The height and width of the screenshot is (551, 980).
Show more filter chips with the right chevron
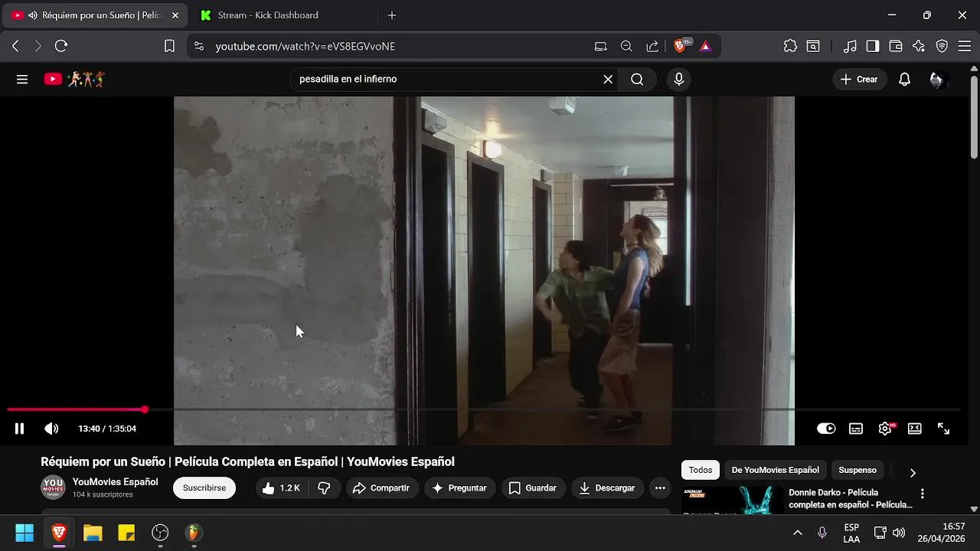click(x=912, y=472)
